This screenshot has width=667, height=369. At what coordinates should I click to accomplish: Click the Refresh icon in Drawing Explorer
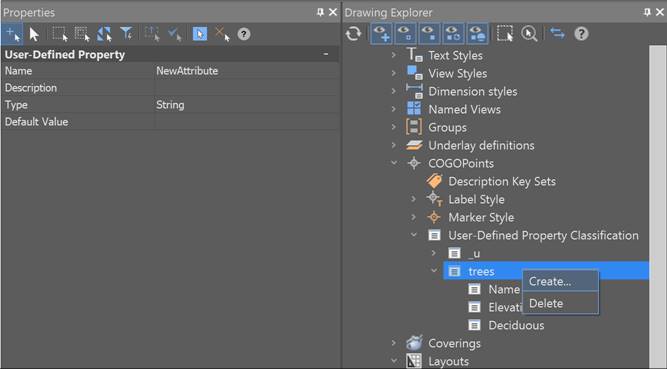pos(353,34)
